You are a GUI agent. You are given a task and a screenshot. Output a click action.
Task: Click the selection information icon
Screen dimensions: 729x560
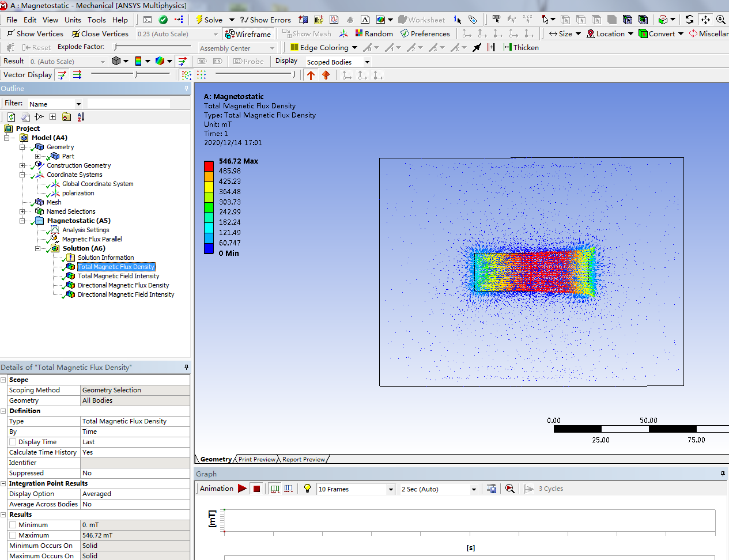tap(458, 20)
